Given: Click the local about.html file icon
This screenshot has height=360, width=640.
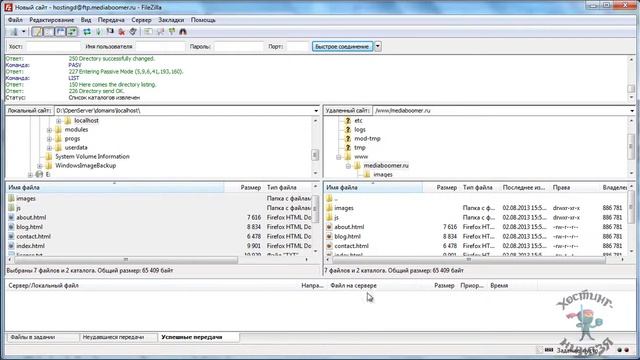Looking at the screenshot, I should (11, 218).
